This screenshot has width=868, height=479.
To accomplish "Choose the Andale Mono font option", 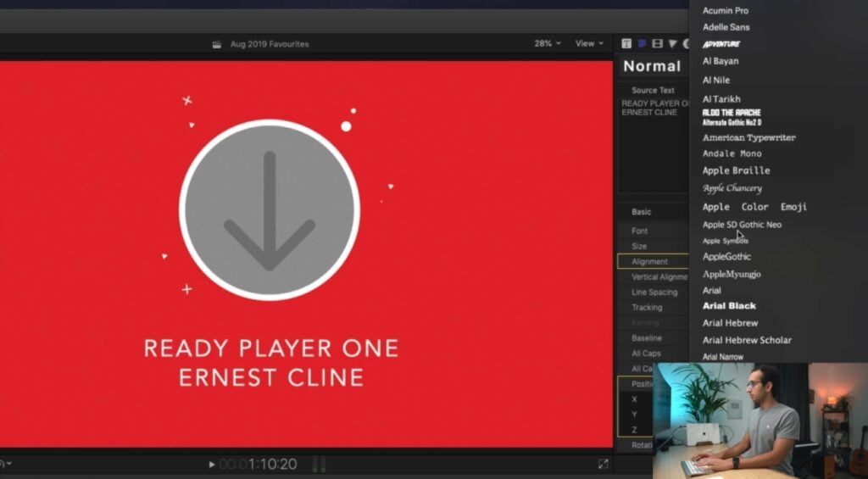I will [732, 153].
